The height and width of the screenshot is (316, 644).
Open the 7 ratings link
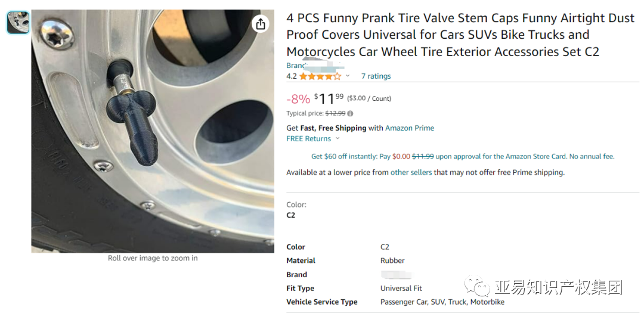coord(376,76)
